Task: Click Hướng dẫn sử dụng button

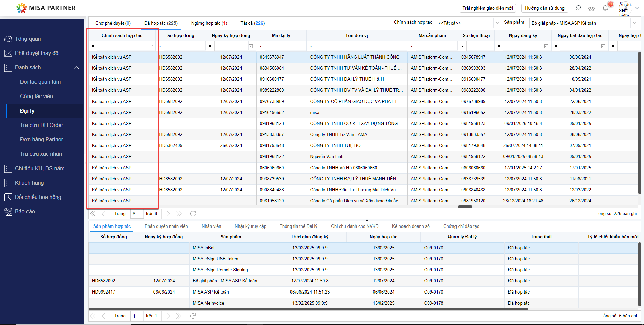Action: pos(545,8)
